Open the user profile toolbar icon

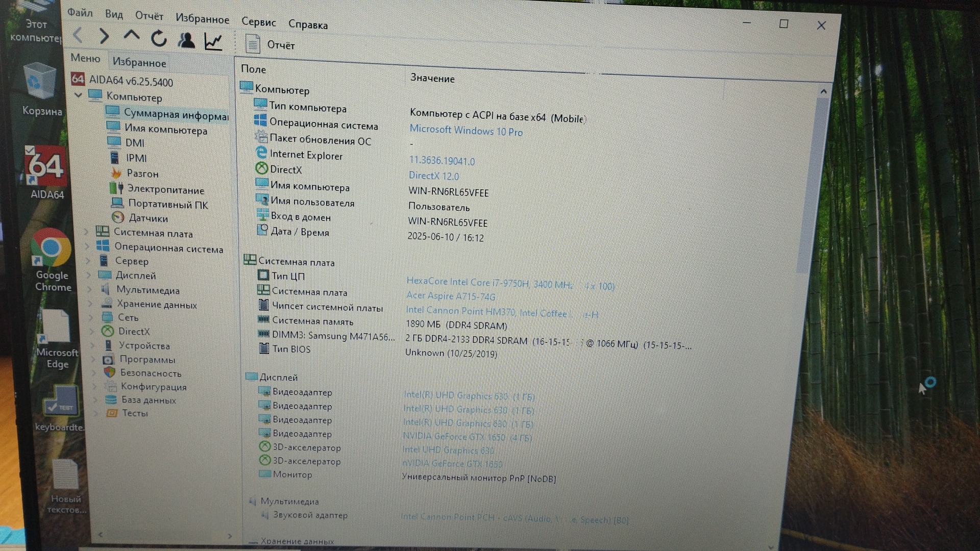pyautogui.click(x=186, y=40)
